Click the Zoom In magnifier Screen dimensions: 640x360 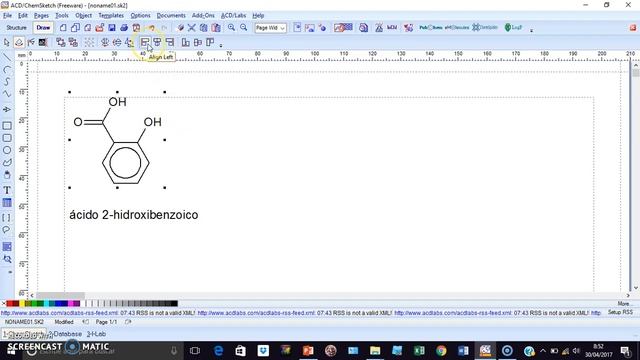click(231, 28)
